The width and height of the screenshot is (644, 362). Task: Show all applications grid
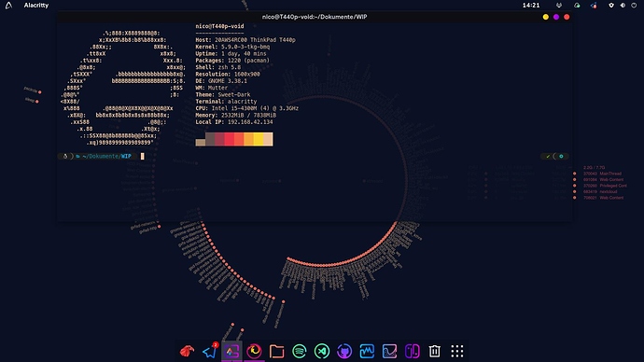(457, 352)
